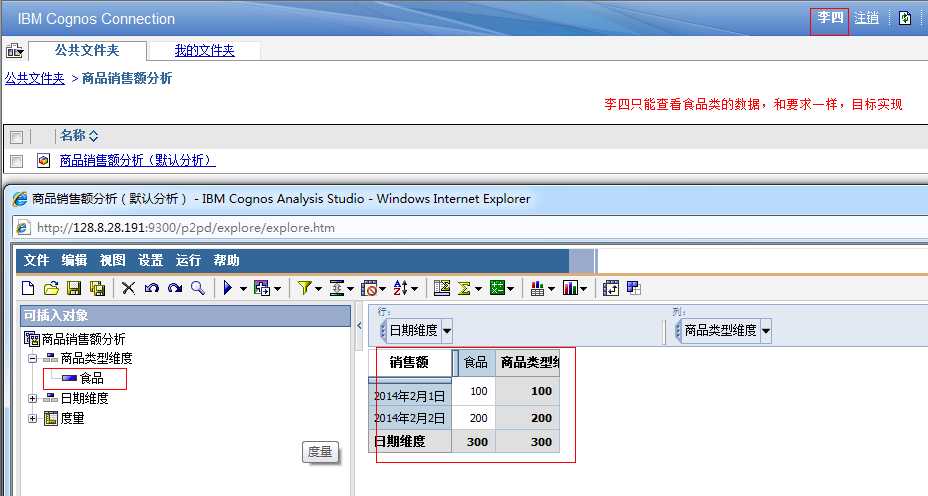This screenshot has width=928, height=496.
Task: Click the blue Run report triangle icon
Action: pos(228,288)
